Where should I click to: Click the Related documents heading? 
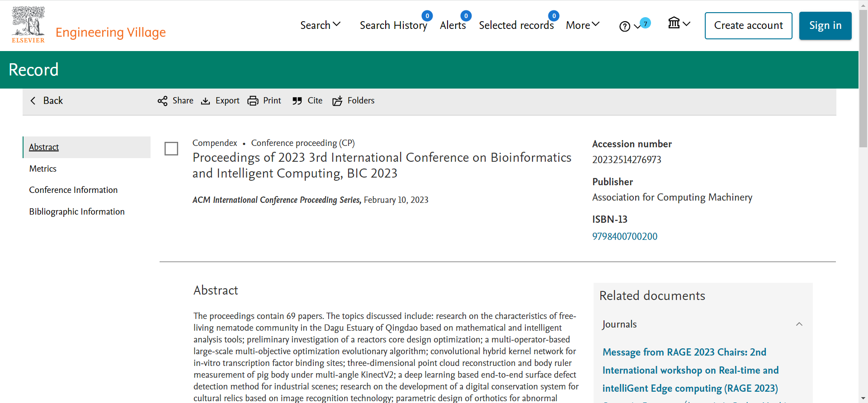pos(652,296)
